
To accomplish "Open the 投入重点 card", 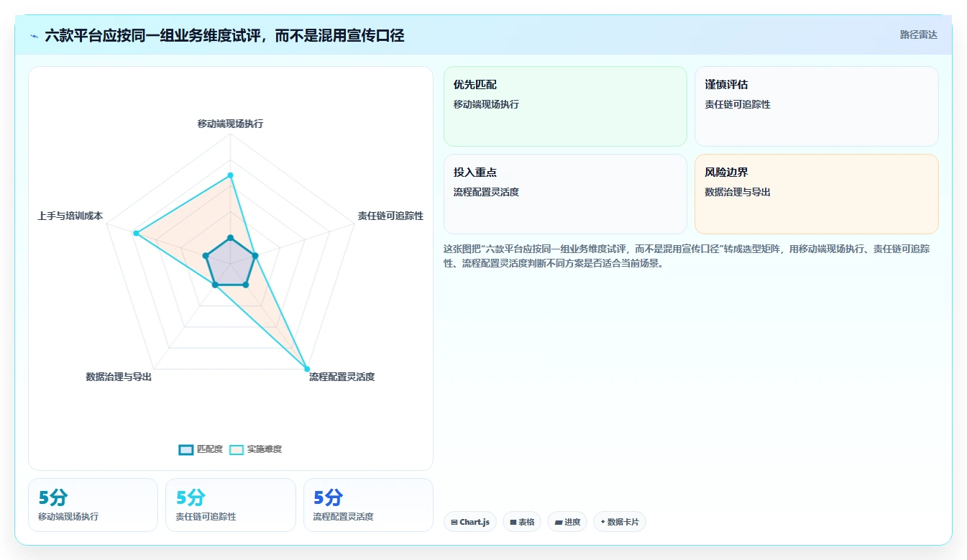I will (x=565, y=194).
